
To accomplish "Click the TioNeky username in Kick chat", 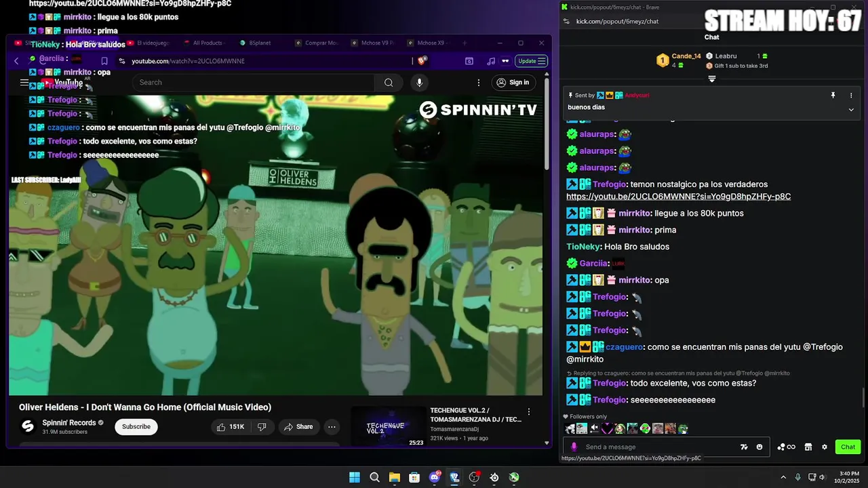I will click(583, 247).
